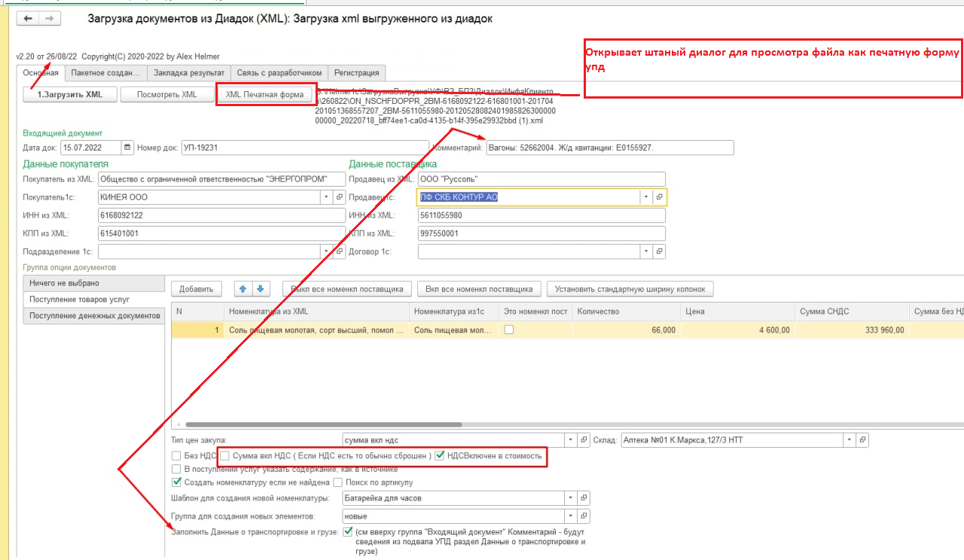This screenshot has height=560, width=964.
Task: Select the sum cell 333 960,00
Action: click(x=852, y=330)
